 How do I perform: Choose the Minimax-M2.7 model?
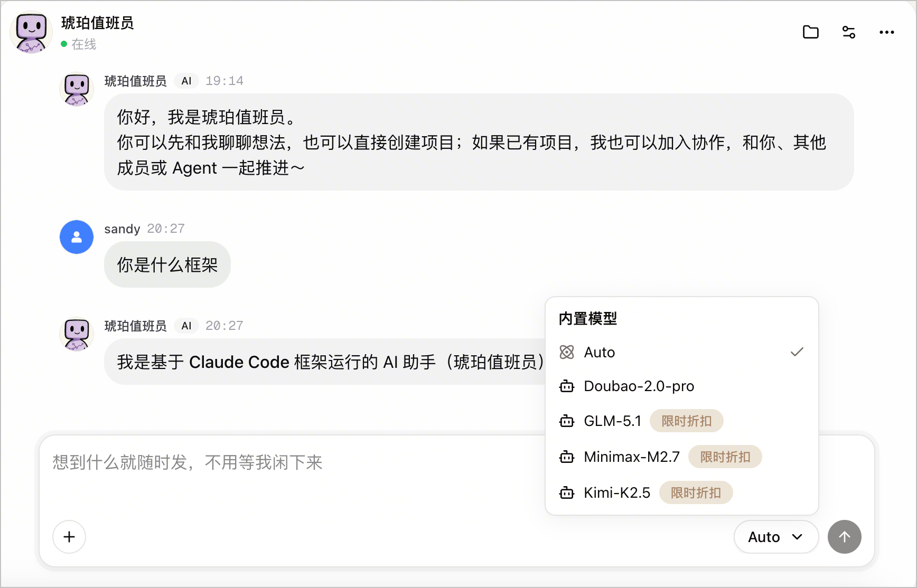click(681, 457)
